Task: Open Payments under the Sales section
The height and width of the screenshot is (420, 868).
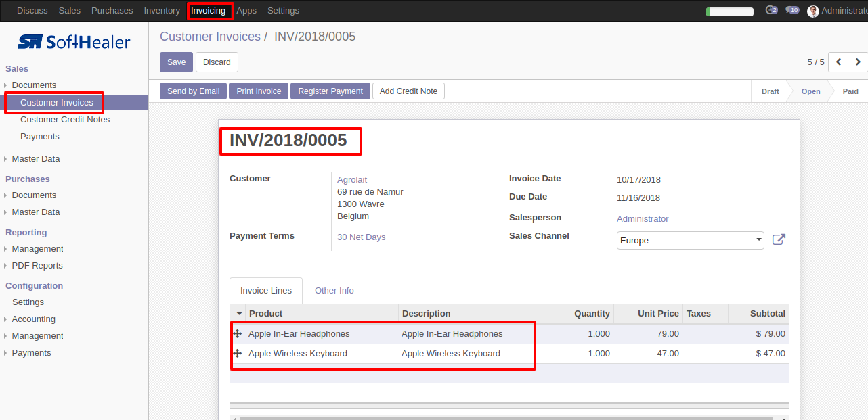Action: click(40, 137)
